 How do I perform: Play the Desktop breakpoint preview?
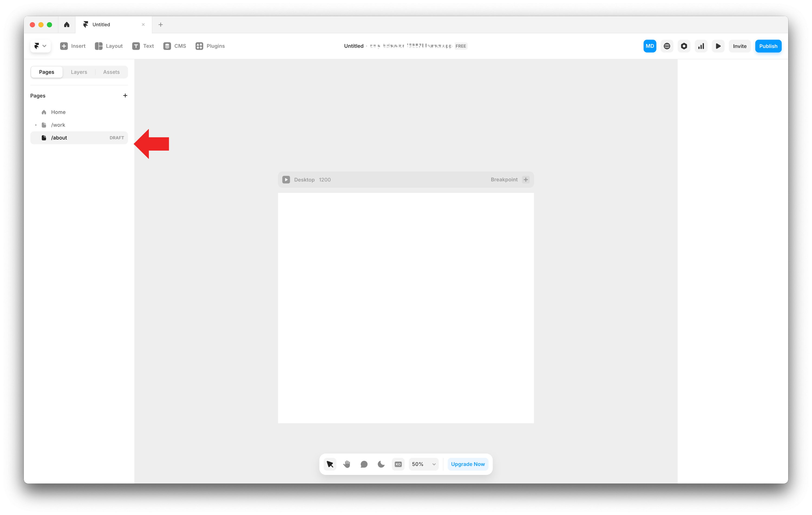click(x=286, y=180)
